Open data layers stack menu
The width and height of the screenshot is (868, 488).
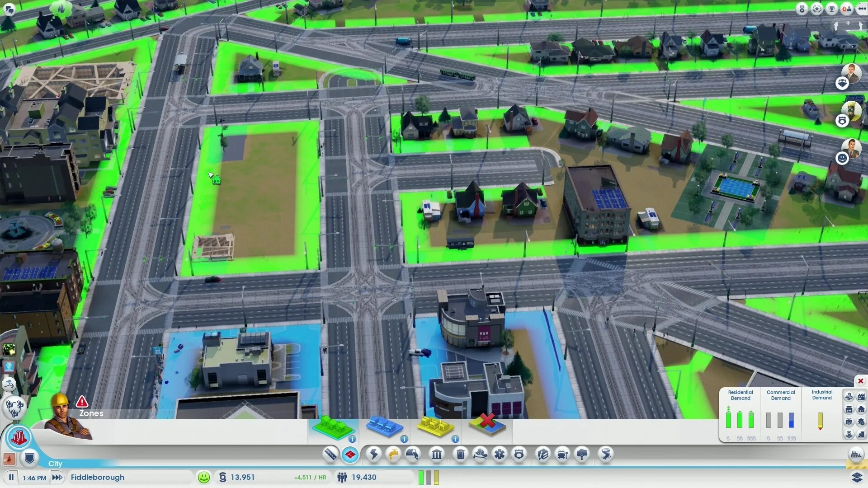(857, 477)
